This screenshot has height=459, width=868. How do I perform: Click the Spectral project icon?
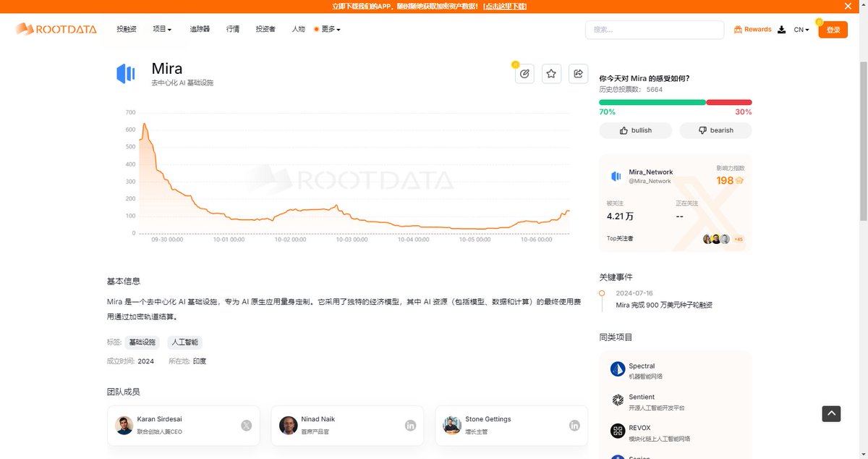click(617, 369)
